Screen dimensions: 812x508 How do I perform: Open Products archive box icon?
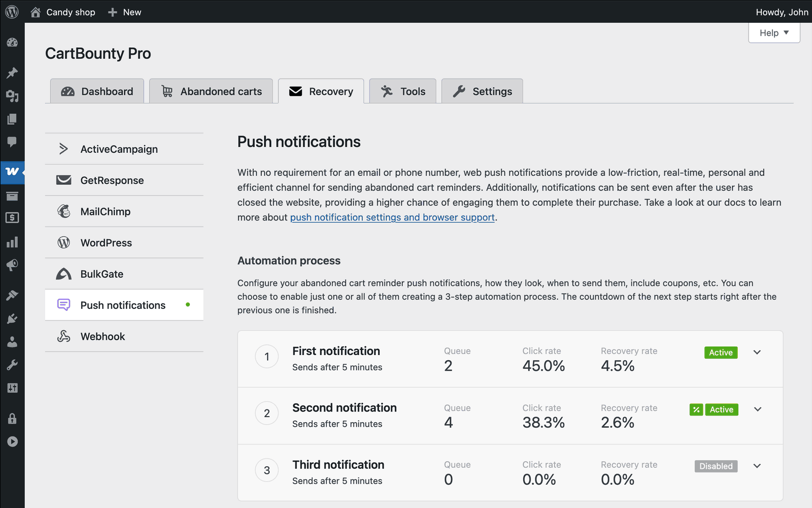click(x=12, y=196)
